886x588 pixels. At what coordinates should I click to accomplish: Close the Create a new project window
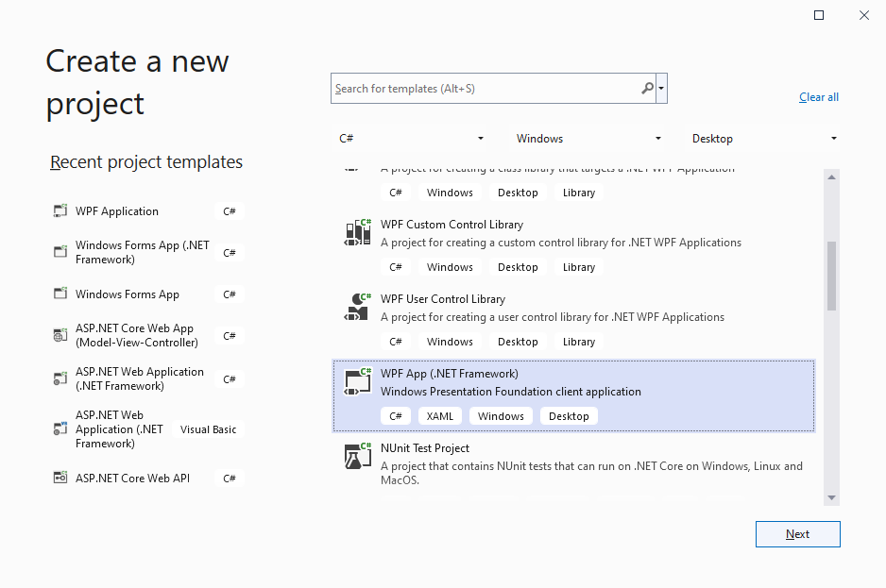coord(864,15)
